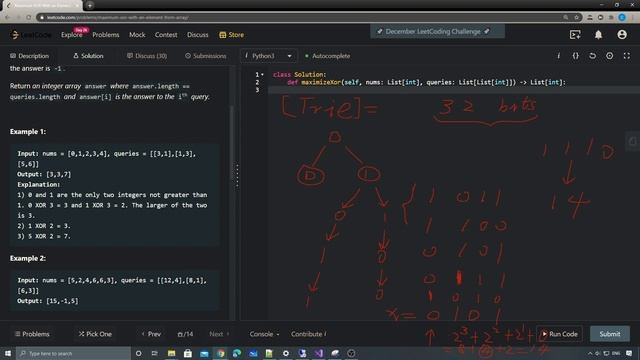This screenshot has height=360, width=640.
Task: Open the notifications bell
Action: pos(598,35)
